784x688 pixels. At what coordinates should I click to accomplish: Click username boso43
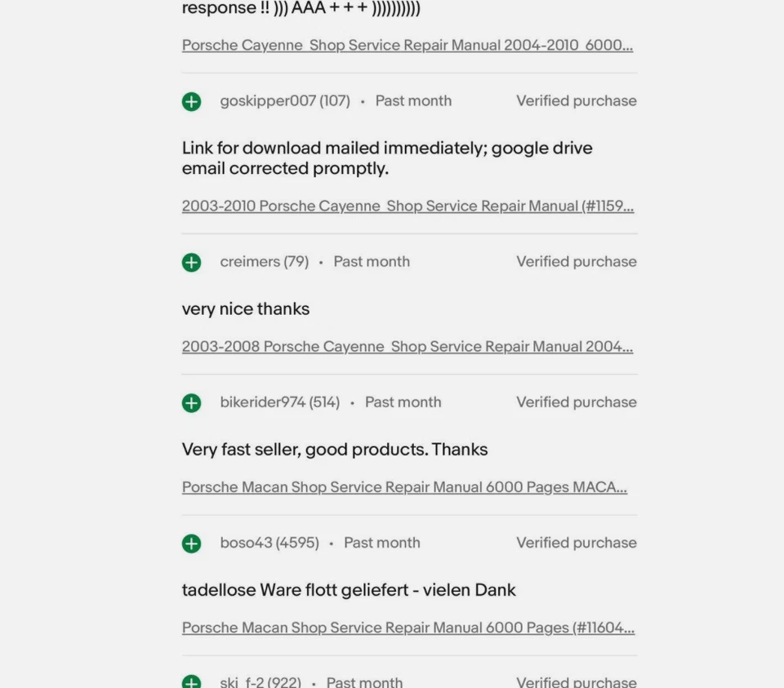(246, 543)
